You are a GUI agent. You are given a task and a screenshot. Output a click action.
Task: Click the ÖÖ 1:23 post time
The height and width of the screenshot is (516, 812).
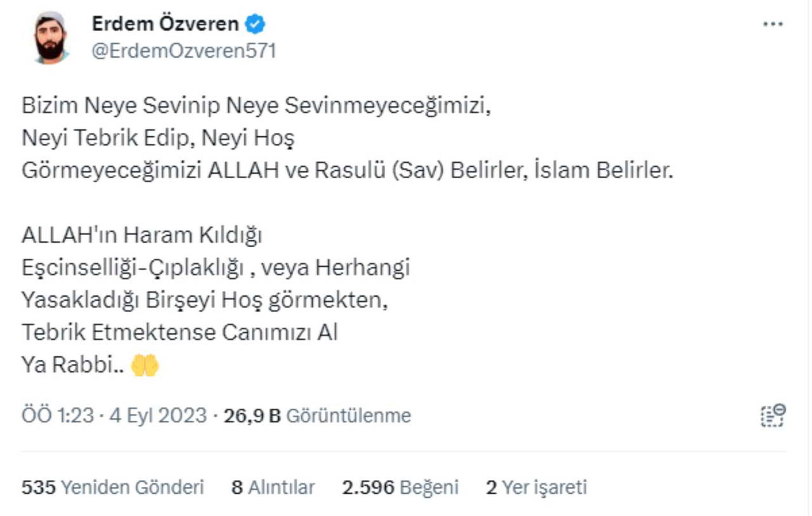point(56,416)
